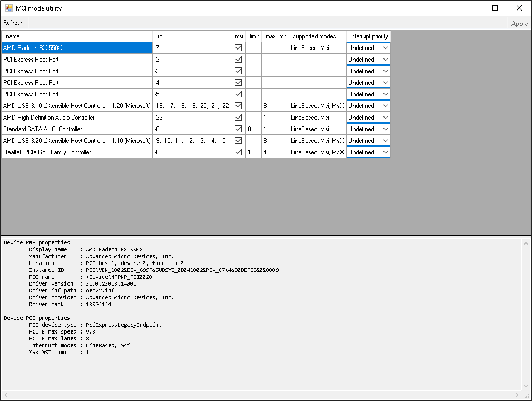
Task: Click the limit column header
Action: click(254, 36)
